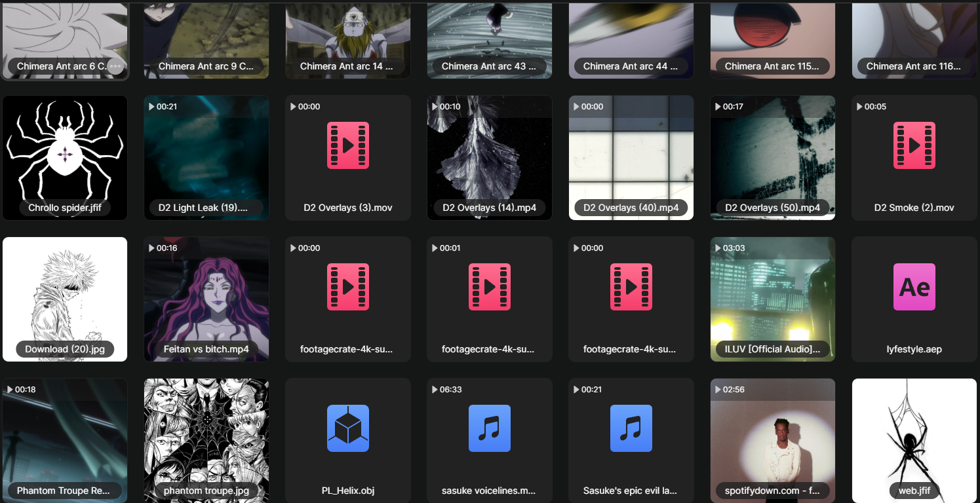
Task: Click the music note icon for Sasuke's epic evil
Action: (x=631, y=428)
